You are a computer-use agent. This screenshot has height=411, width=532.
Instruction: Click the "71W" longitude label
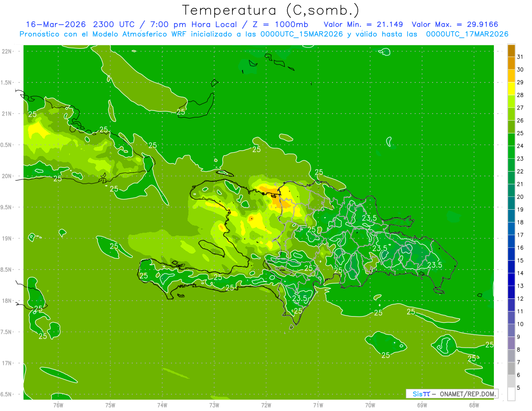[318, 405]
